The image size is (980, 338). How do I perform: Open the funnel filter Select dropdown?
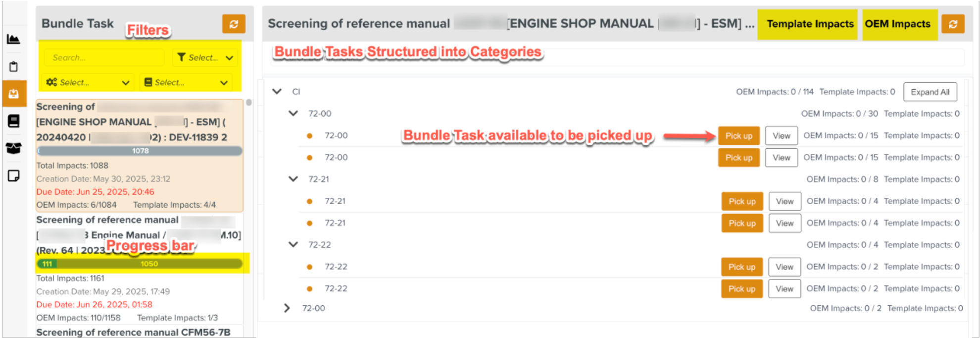[205, 57]
